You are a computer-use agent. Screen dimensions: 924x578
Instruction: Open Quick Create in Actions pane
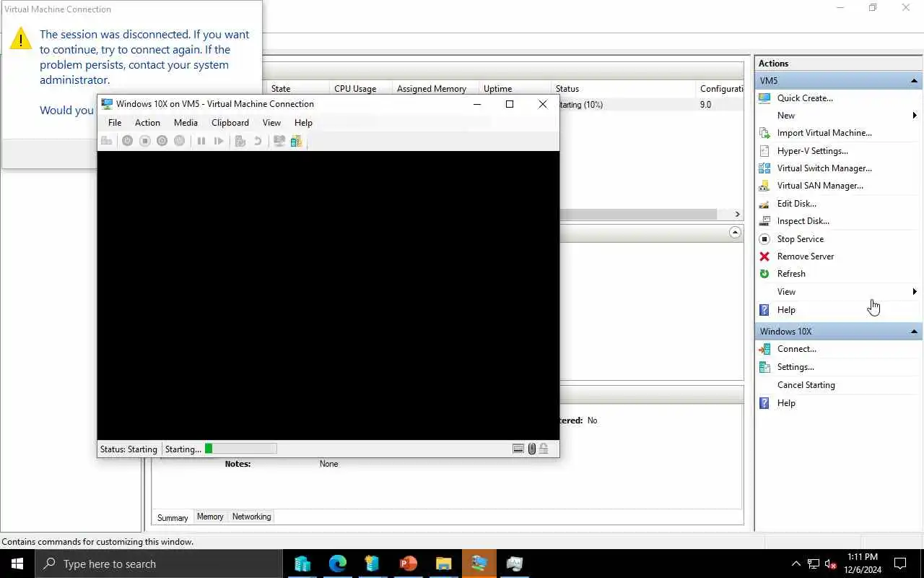(x=805, y=98)
